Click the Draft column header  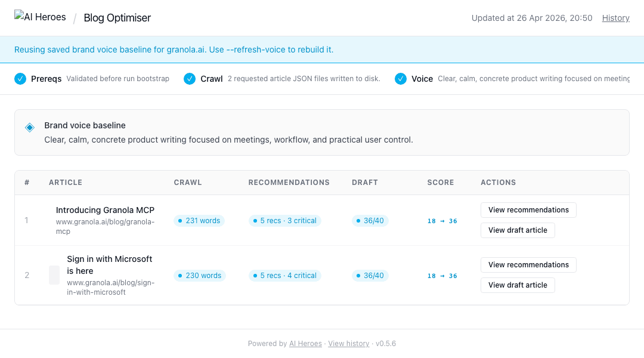coord(365,183)
